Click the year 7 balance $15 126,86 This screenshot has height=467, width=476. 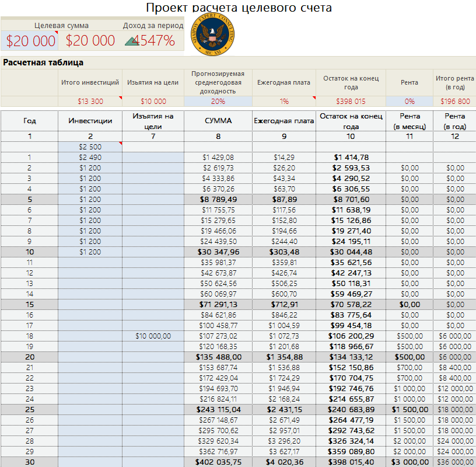[x=351, y=220]
